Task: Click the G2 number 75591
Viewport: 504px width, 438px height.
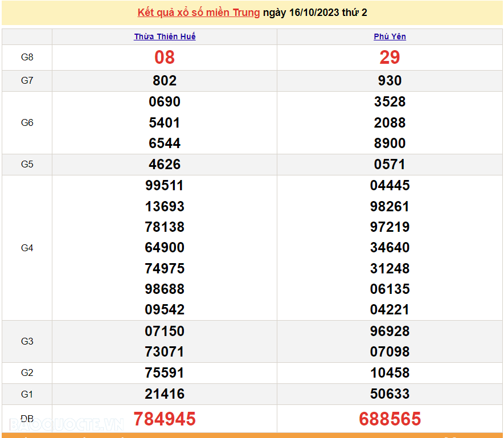Action: 165,373
